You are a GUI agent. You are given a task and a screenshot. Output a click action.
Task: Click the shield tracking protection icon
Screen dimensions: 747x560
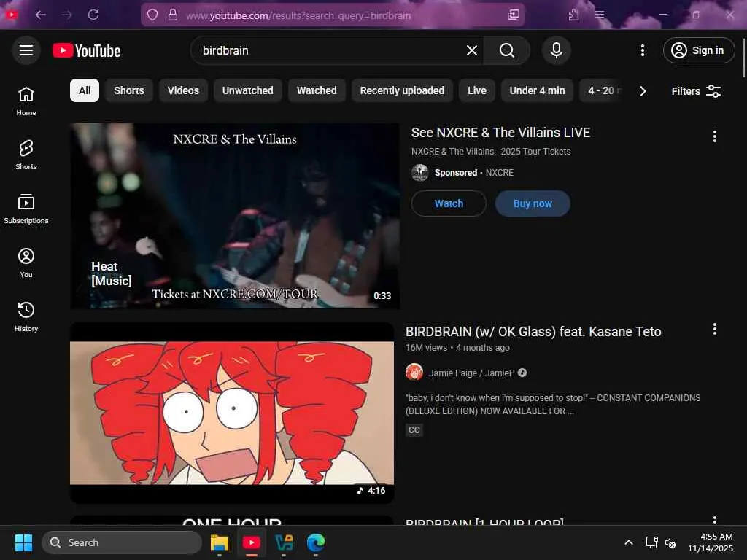(x=152, y=15)
